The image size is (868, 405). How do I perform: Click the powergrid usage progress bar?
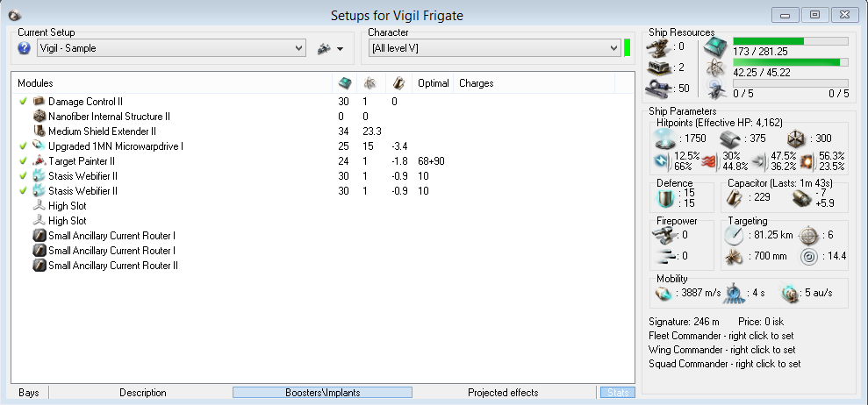791,62
